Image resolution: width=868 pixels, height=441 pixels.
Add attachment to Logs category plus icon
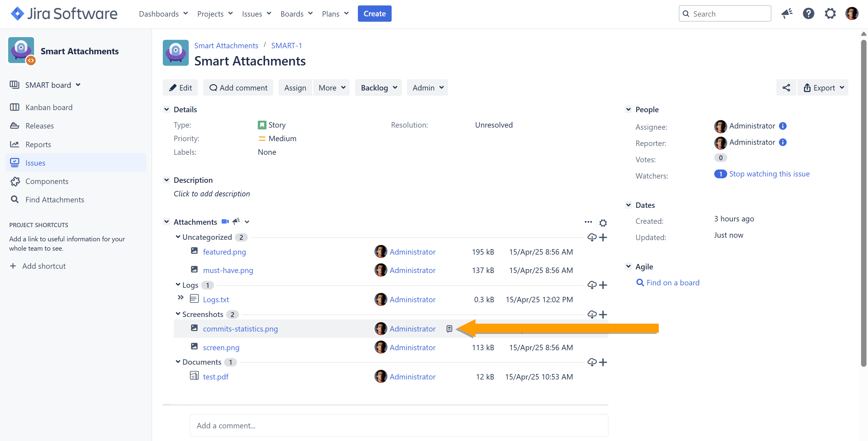[x=603, y=285]
